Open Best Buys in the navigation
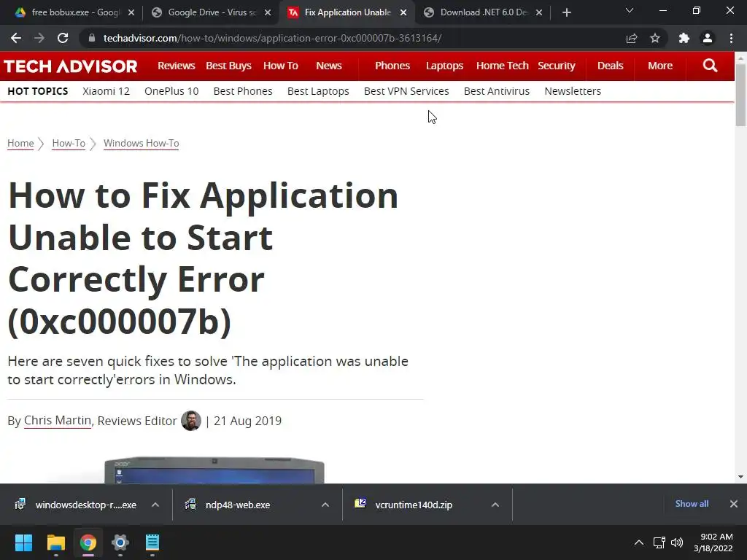Screen dimensions: 747x560 point(228,66)
